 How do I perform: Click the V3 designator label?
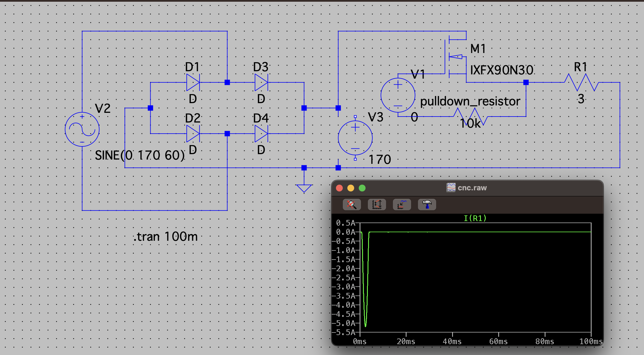[376, 117]
